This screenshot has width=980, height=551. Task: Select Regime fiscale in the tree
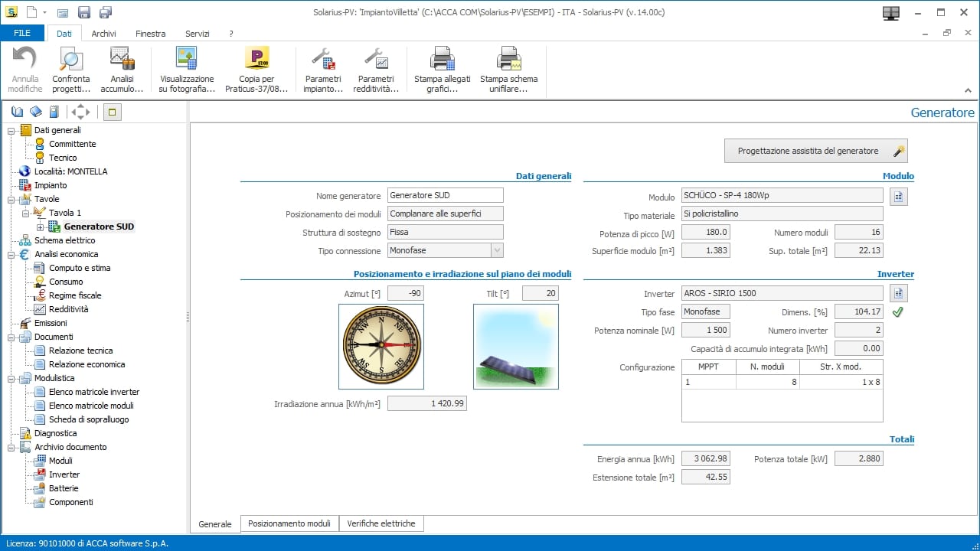pos(75,295)
